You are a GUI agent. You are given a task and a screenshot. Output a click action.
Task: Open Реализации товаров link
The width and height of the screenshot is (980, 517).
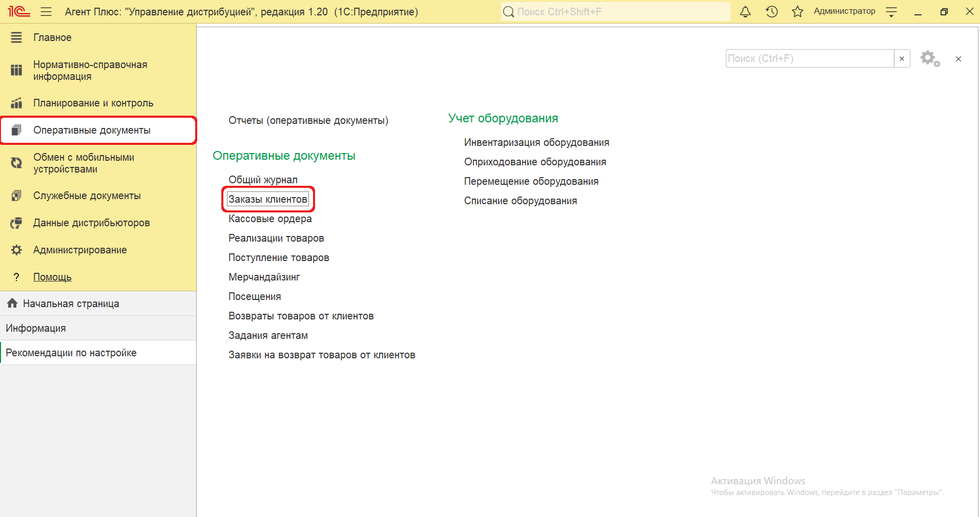click(276, 238)
